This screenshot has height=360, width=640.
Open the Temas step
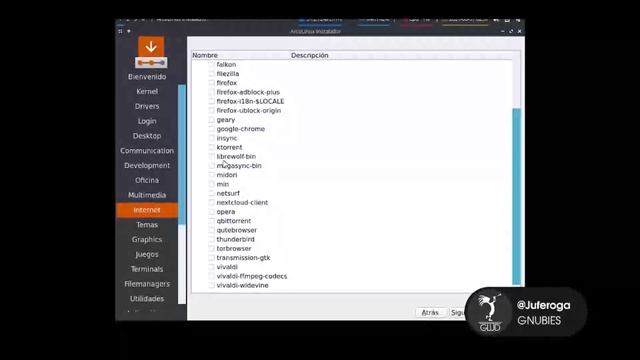[147, 224]
